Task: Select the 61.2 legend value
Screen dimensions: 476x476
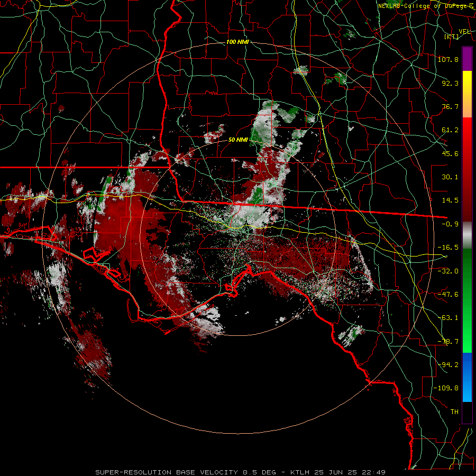Action: (450, 130)
